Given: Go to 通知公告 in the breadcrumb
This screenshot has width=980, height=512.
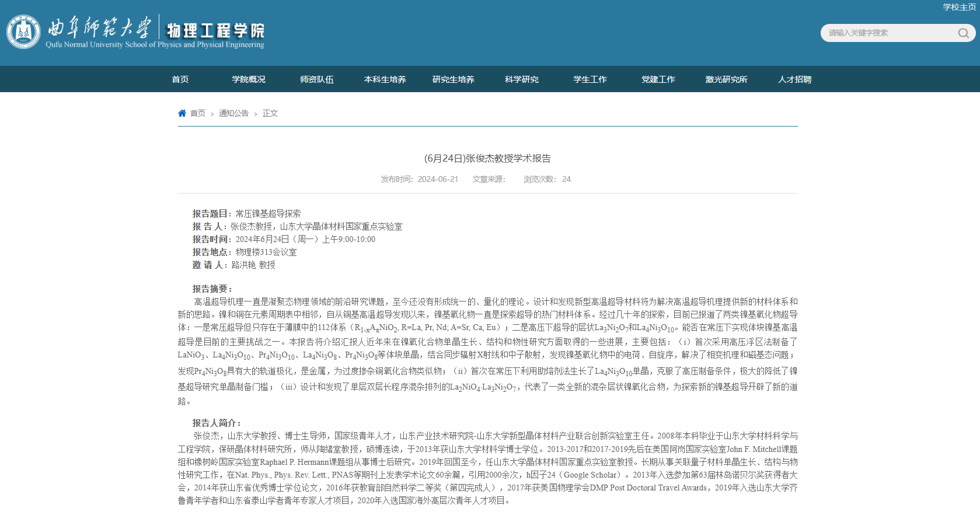Looking at the screenshot, I should (x=233, y=113).
